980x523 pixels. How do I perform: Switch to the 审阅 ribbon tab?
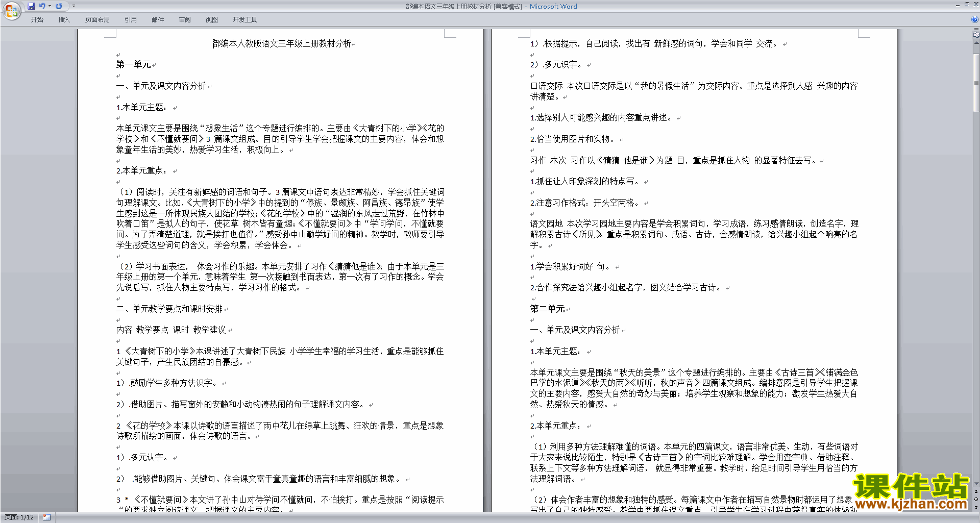pyautogui.click(x=185, y=20)
